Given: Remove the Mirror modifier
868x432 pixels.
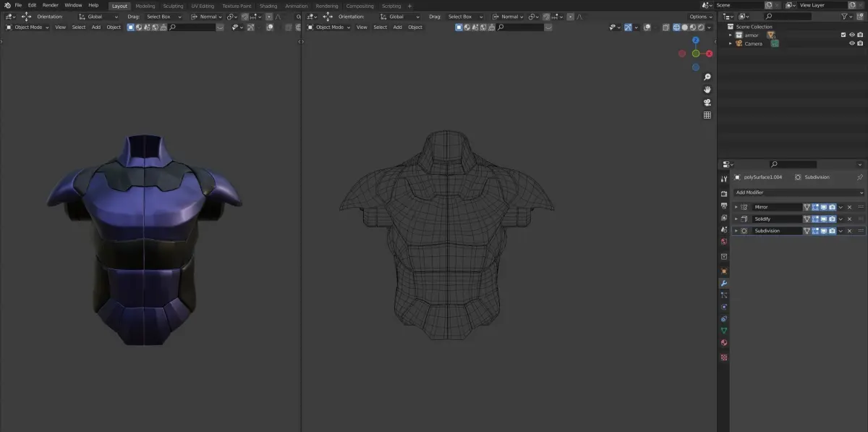Looking at the screenshot, I should click(x=850, y=207).
